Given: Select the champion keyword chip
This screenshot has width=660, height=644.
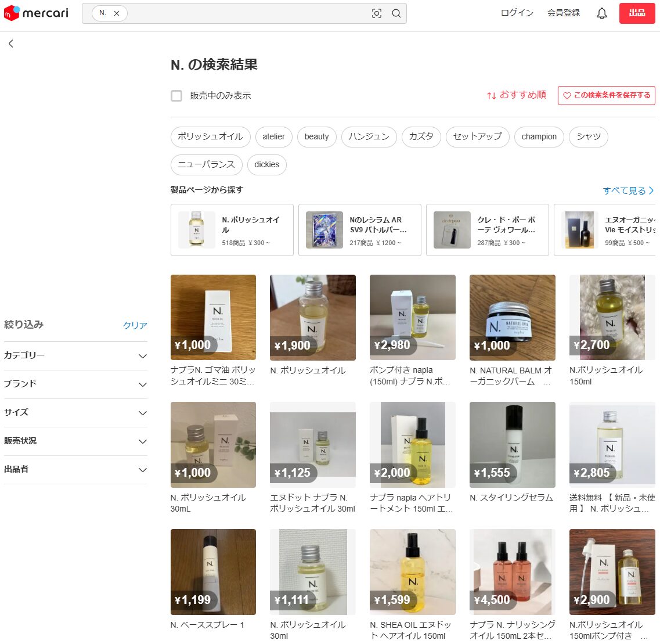Looking at the screenshot, I should pos(539,137).
